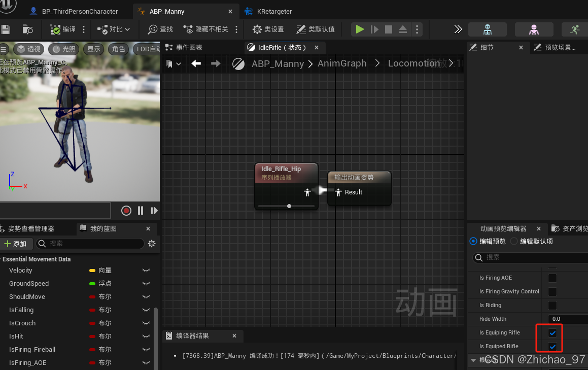
Task: Open the 对比 diff dropdown
Action: click(x=113, y=29)
